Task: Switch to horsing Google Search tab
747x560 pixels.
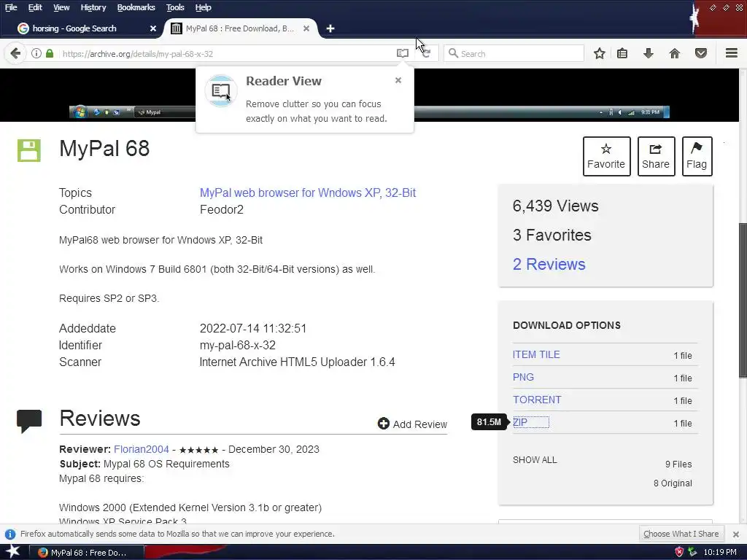Action: point(86,28)
